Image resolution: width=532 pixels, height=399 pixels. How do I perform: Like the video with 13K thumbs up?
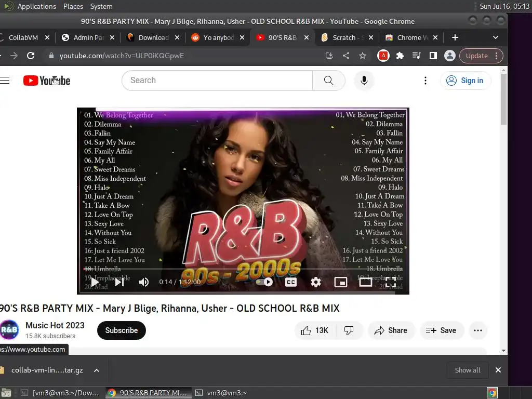point(315,330)
